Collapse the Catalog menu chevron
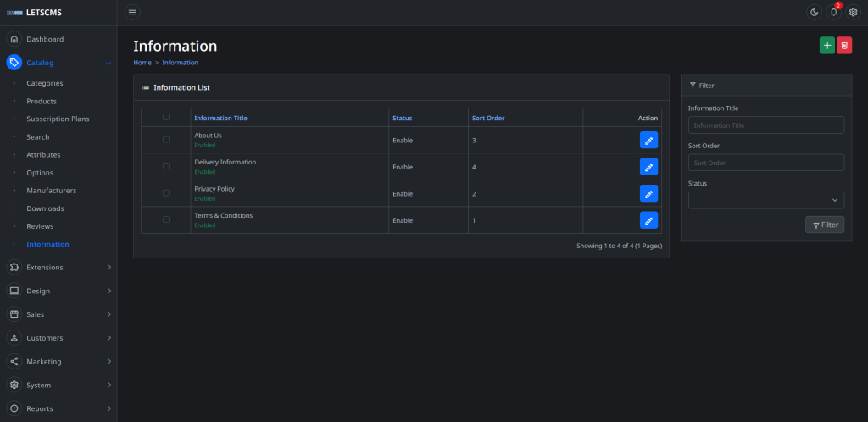868x422 pixels. (108, 63)
